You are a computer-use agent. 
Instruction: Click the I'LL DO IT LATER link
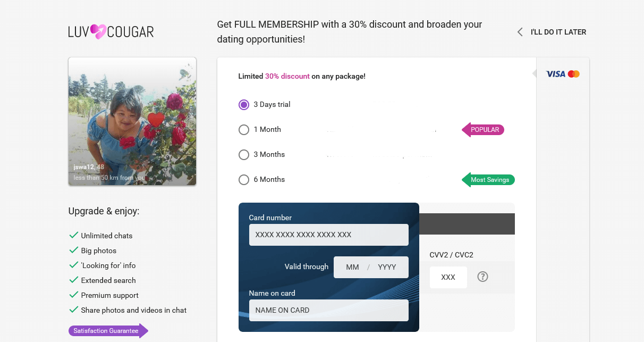click(x=558, y=32)
